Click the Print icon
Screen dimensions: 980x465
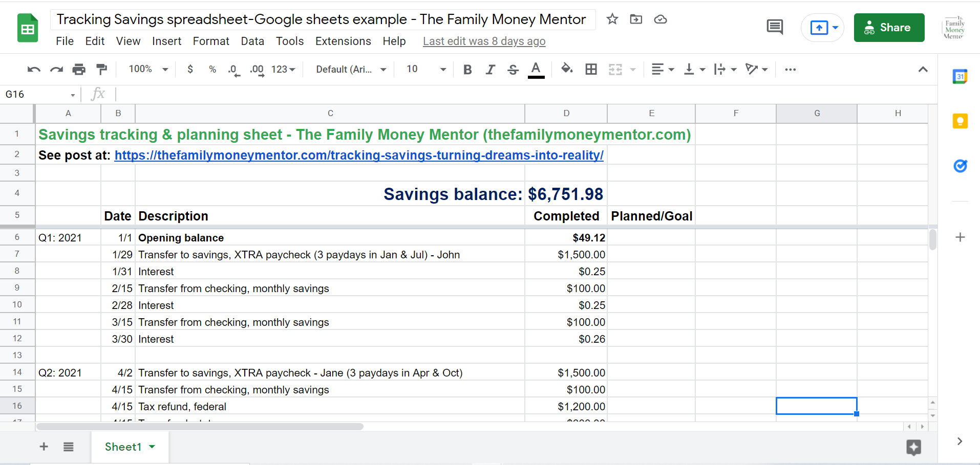79,70
